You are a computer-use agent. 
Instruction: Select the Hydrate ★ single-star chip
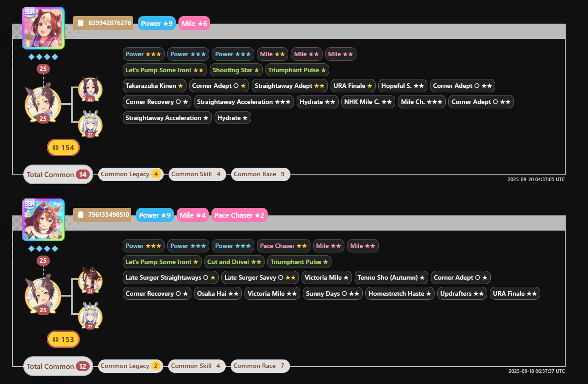click(x=233, y=118)
